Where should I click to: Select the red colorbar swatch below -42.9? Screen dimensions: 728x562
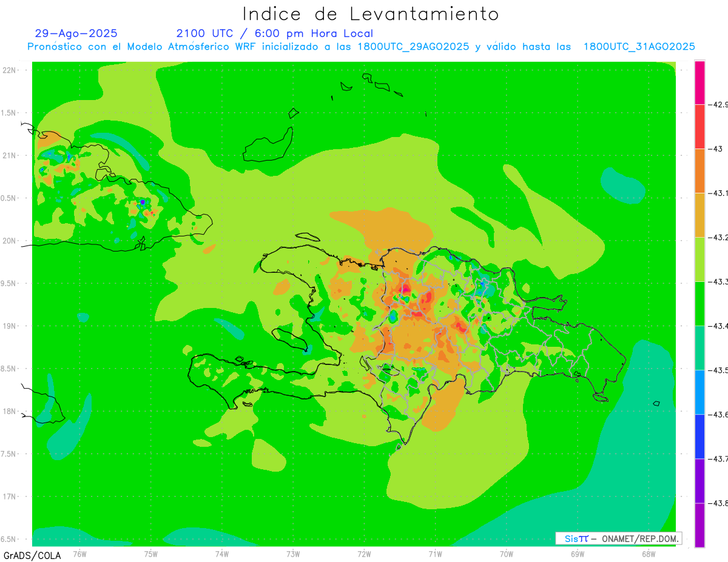click(x=699, y=127)
